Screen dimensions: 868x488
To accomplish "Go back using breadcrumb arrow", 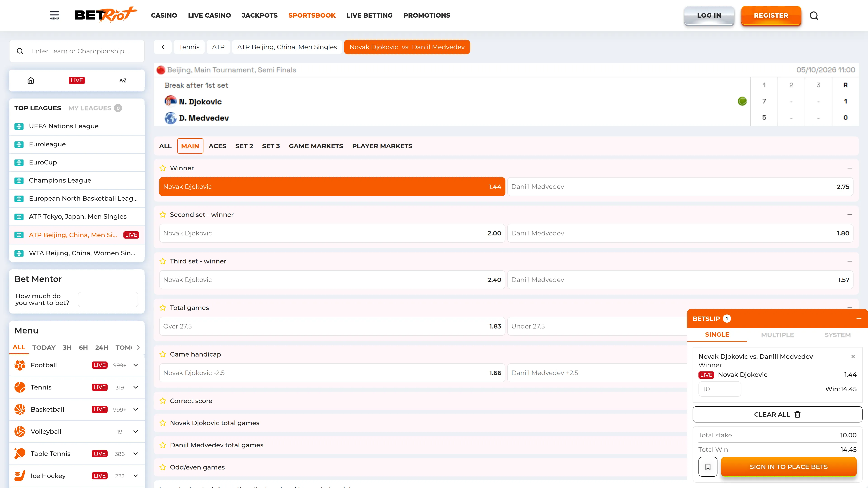I will 163,47.
